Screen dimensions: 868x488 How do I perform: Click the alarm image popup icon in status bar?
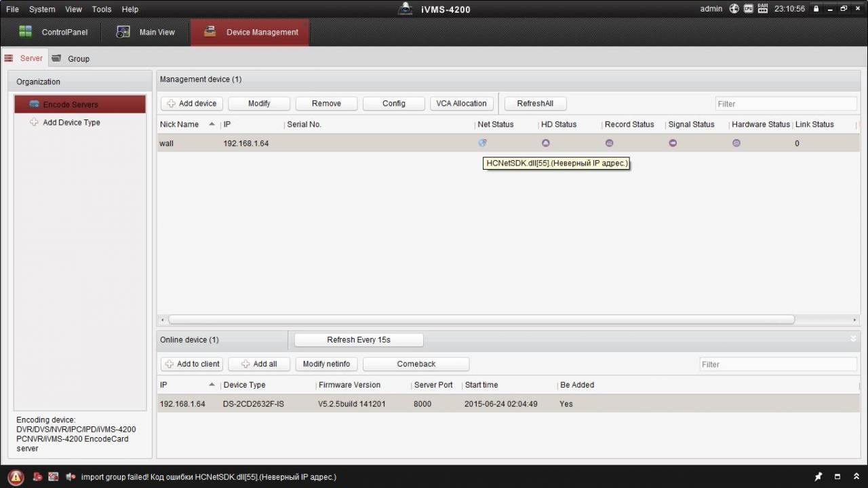coord(54,477)
